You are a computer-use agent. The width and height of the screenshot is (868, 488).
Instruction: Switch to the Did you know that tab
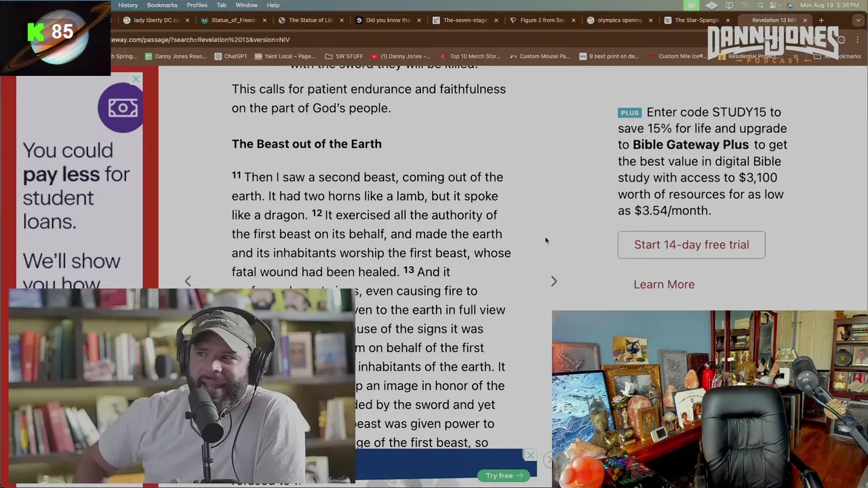388,20
